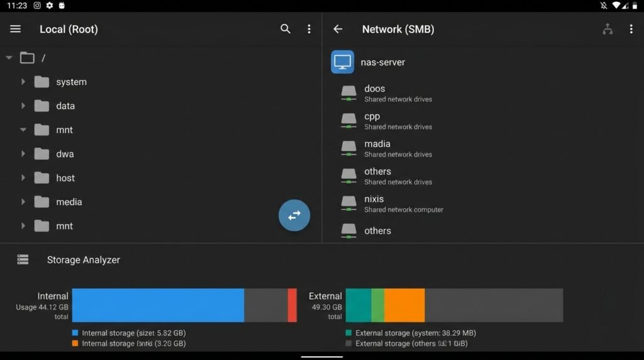Open the system folder icon
This screenshot has width=644, height=360.
(x=42, y=82)
